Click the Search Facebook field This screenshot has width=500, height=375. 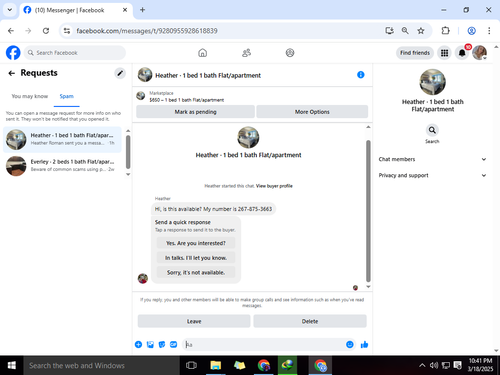coord(75,53)
